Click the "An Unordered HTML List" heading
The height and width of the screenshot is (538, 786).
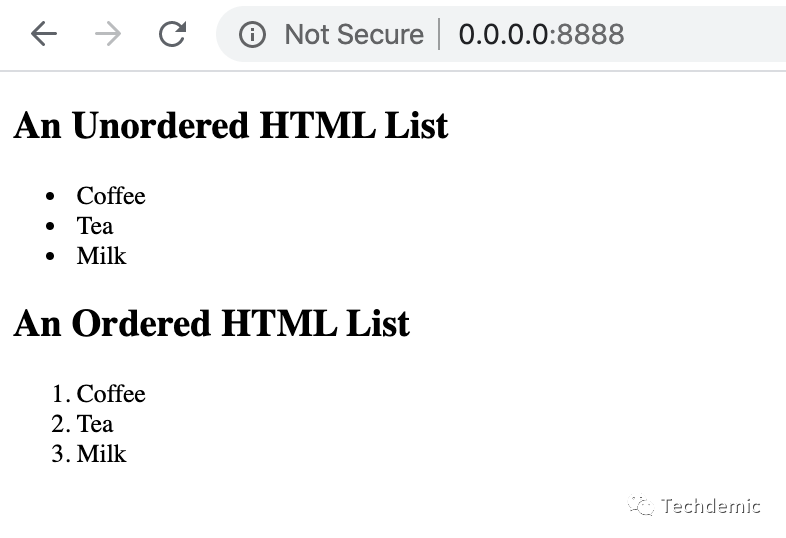point(231,126)
